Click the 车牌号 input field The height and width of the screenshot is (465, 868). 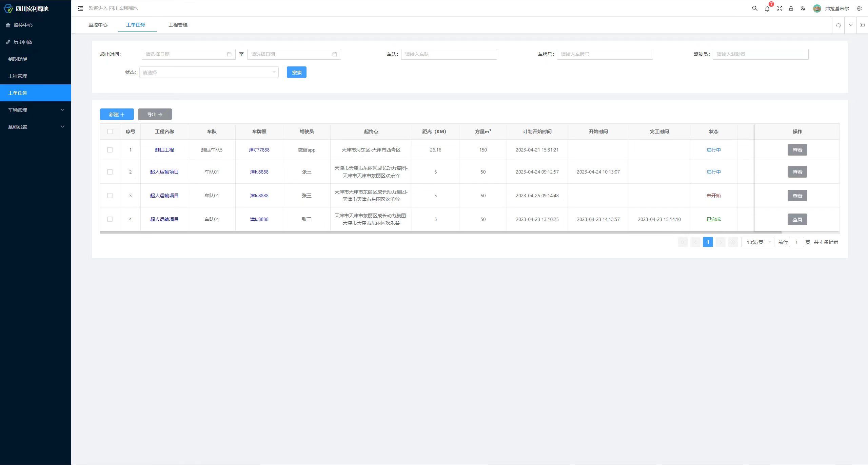605,54
